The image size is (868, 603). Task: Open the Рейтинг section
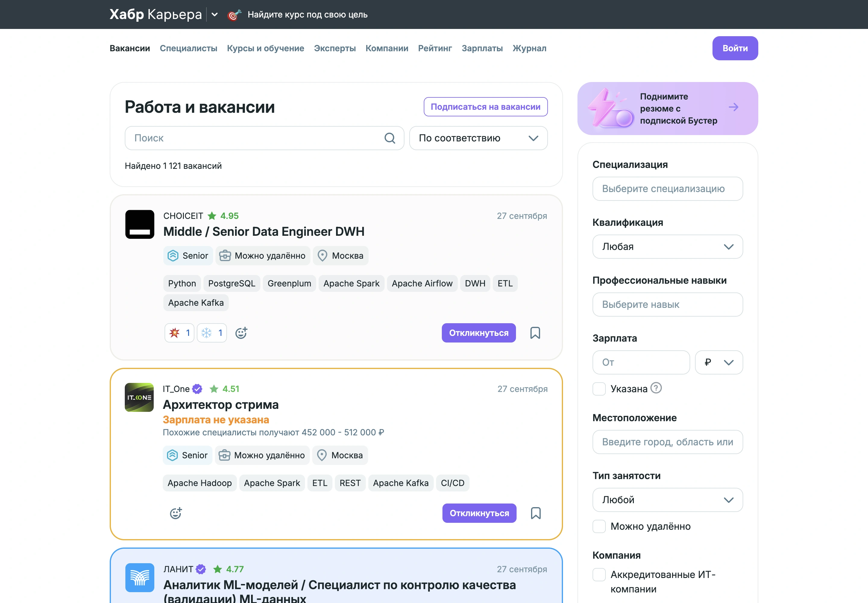pos(435,48)
